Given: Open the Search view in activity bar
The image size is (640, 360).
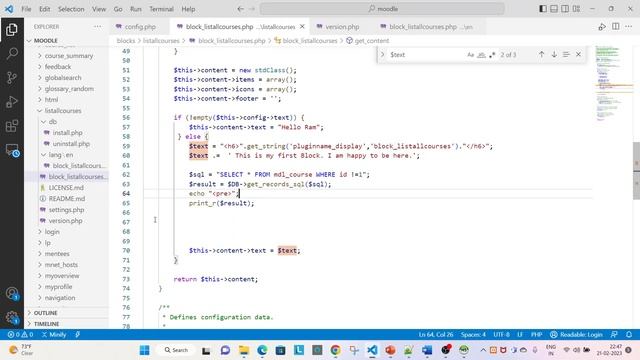Looking at the screenshot, I should [12, 53].
